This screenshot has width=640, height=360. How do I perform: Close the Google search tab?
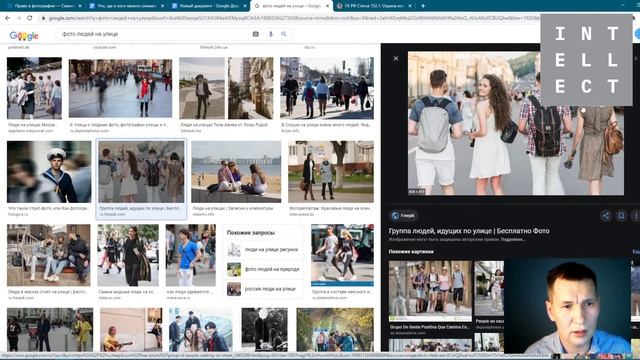[x=327, y=6]
